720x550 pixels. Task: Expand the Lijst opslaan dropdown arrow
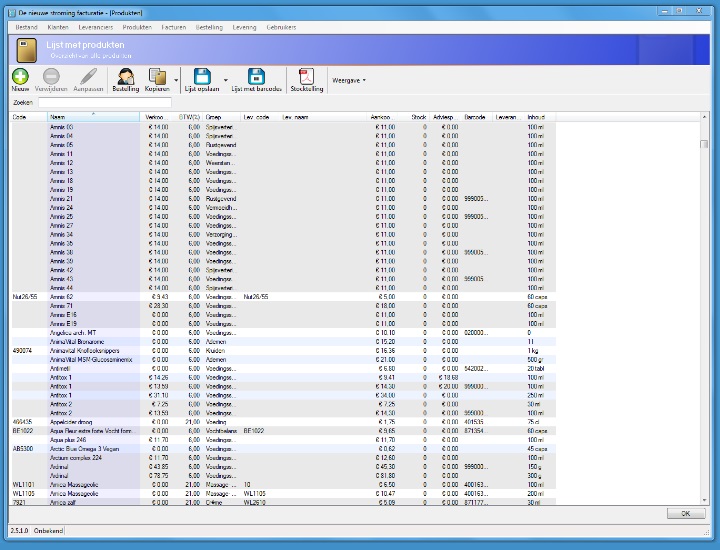coord(225,80)
